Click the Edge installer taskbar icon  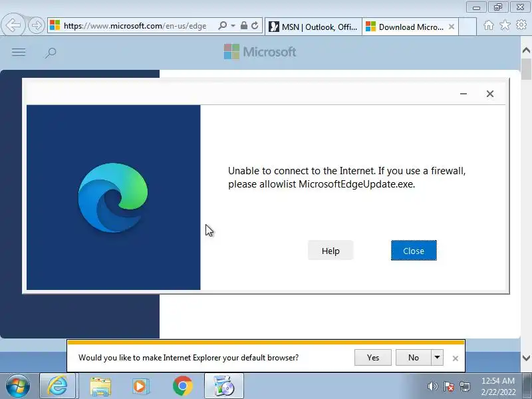[x=223, y=386]
